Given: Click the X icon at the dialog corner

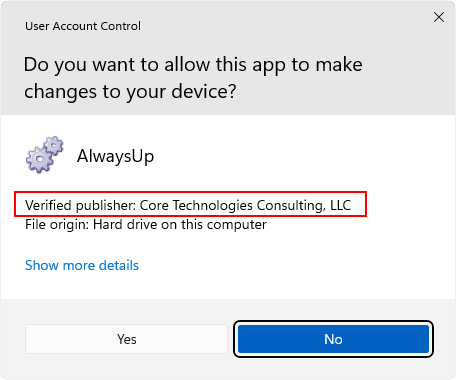Looking at the screenshot, I should [439, 17].
